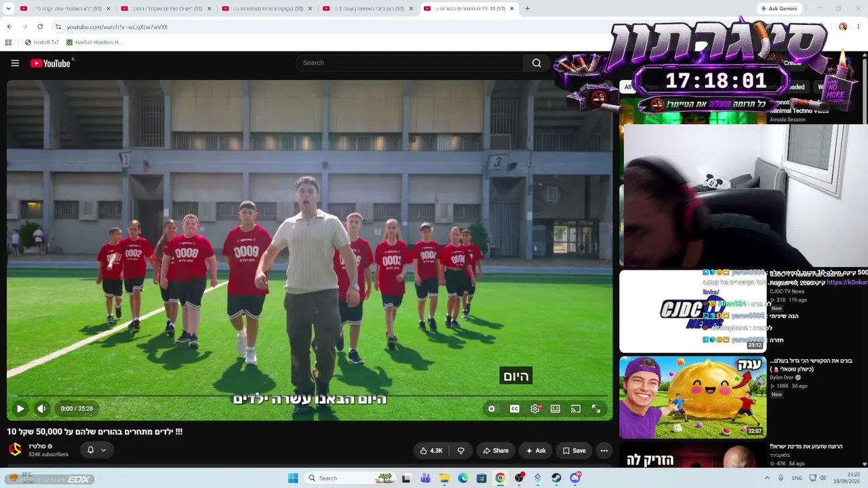This screenshot has width=868, height=488.
Task: Switch the ENG input language
Action: pyautogui.click(x=797, y=478)
